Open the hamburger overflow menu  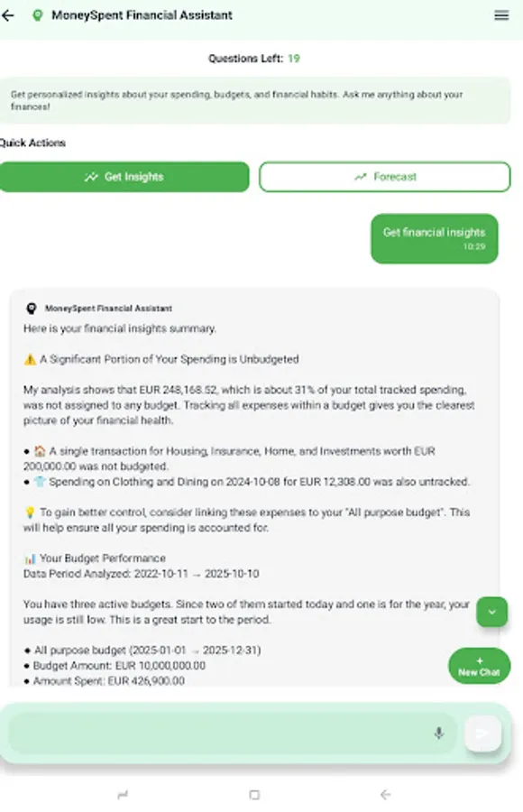point(501,15)
